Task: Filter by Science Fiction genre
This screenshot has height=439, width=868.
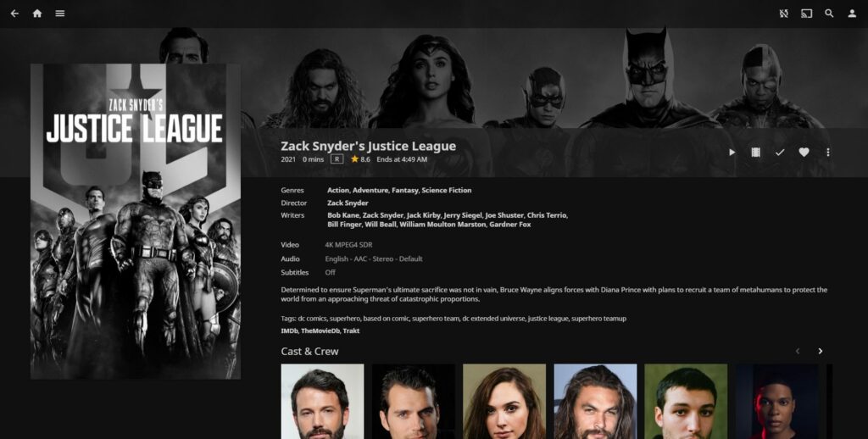Action: coord(447,190)
